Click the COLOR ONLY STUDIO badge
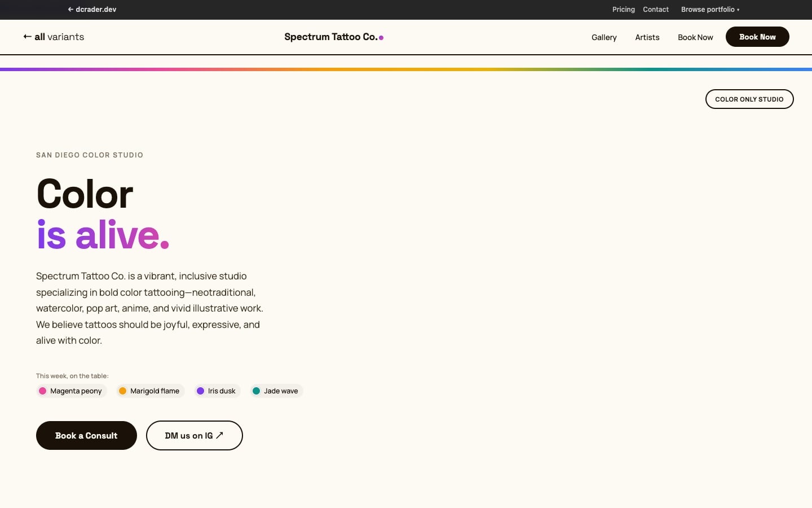Viewport: 812px width, 508px height. coord(749,99)
